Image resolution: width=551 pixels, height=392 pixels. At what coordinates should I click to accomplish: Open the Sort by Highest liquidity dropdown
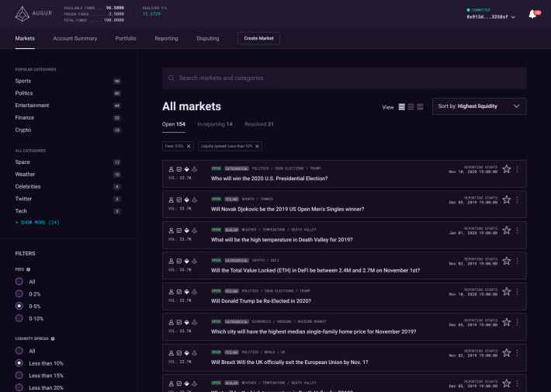[479, 106]
